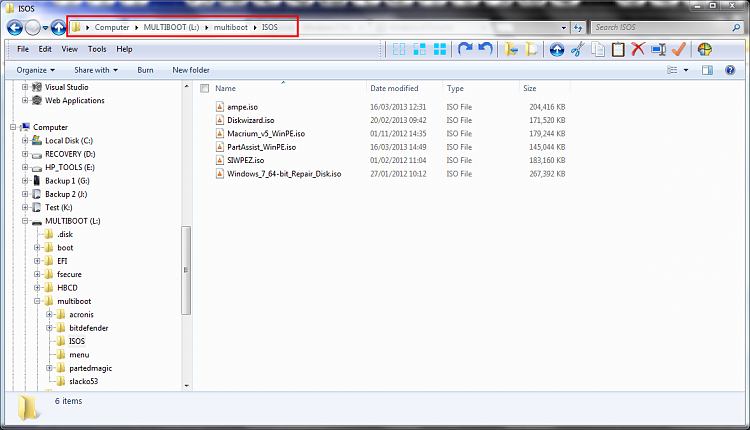Image resolution: width=750 pixels, height=430 pixels.
Task: Open the File menu
Action: point(23,49)
